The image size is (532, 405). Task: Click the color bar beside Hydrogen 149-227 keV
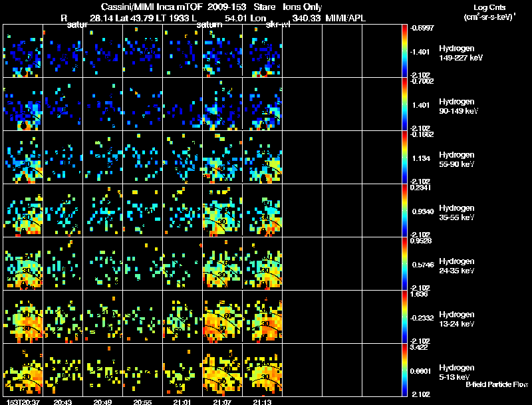click(404, 51)
